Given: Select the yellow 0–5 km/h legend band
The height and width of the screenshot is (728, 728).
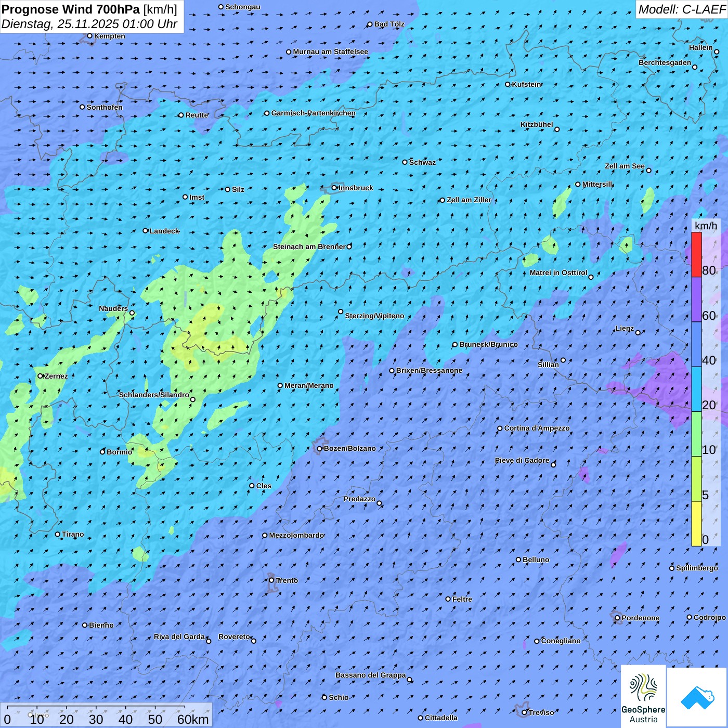Looking at the screenshot, I should tap(696, 524).
